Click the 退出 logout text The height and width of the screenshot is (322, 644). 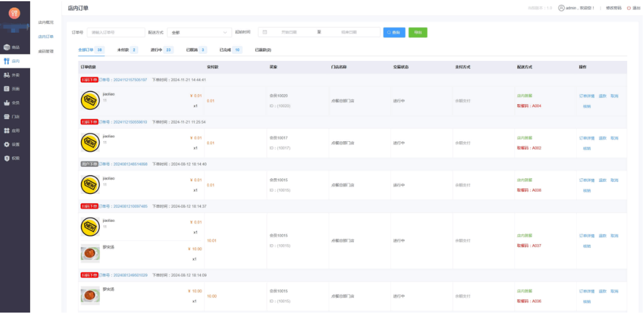tap(636, 8)
